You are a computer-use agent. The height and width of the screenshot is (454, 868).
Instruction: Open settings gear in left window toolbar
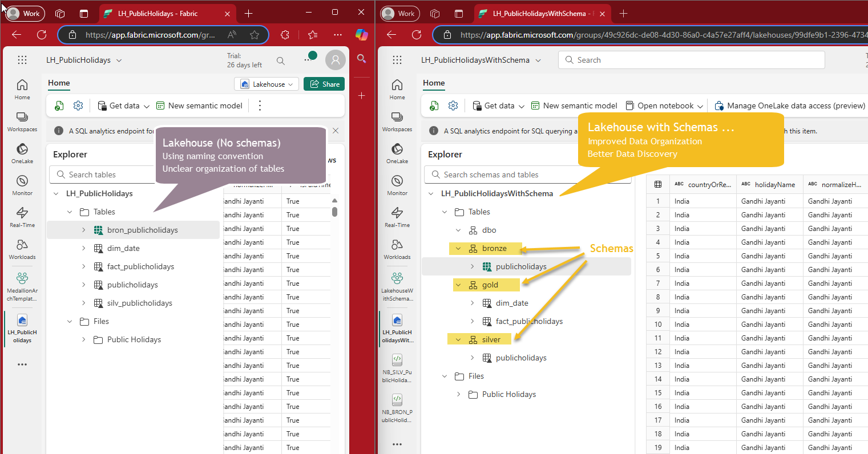coord(78,106)
